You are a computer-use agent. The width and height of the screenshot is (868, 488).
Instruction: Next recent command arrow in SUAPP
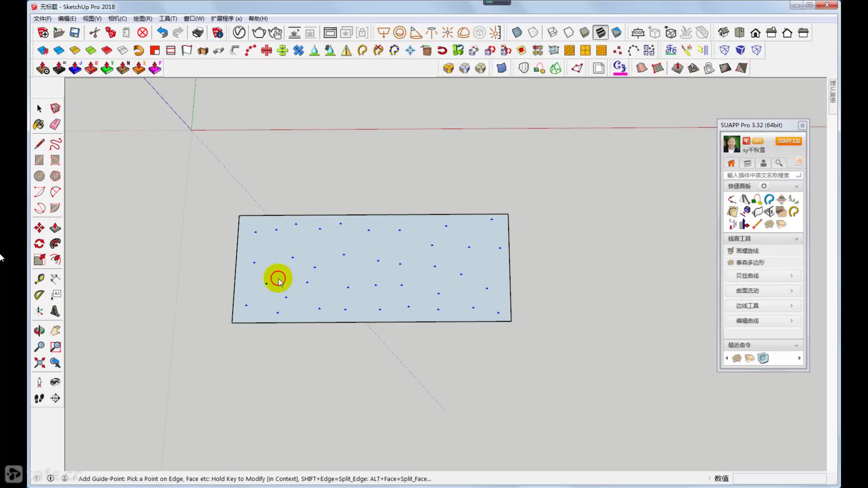click(x=799, y=358)
